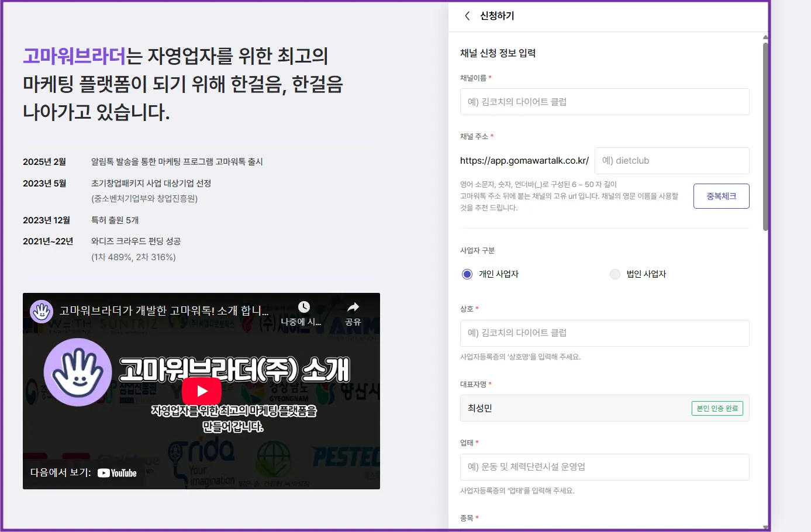Focus the 업태 input field
The width and height of the screenshot is (811, 532).
tap(605, 467)
